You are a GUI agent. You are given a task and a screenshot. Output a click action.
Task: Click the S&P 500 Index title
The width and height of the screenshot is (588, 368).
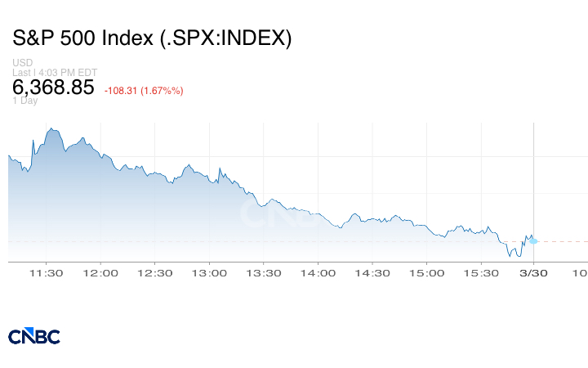pos(152,38)
